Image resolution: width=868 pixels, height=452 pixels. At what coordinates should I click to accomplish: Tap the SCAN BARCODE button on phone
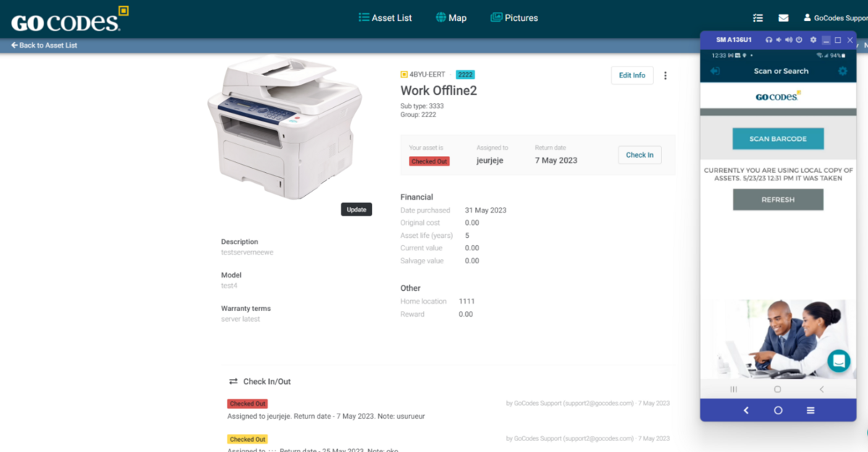[x=778, y=139]
